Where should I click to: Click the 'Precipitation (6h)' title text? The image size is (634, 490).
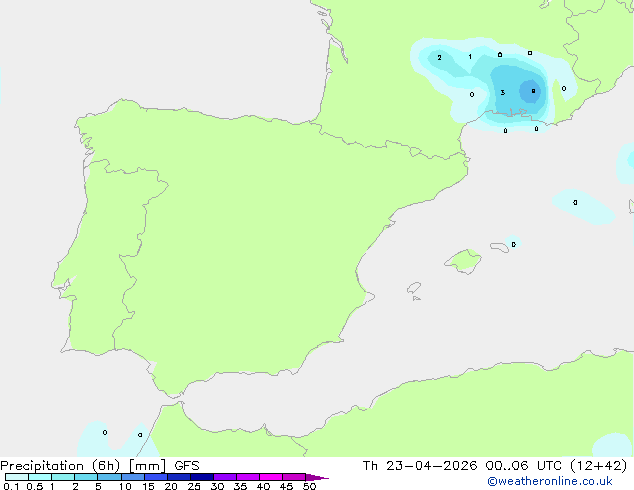(x=60, y=466)
